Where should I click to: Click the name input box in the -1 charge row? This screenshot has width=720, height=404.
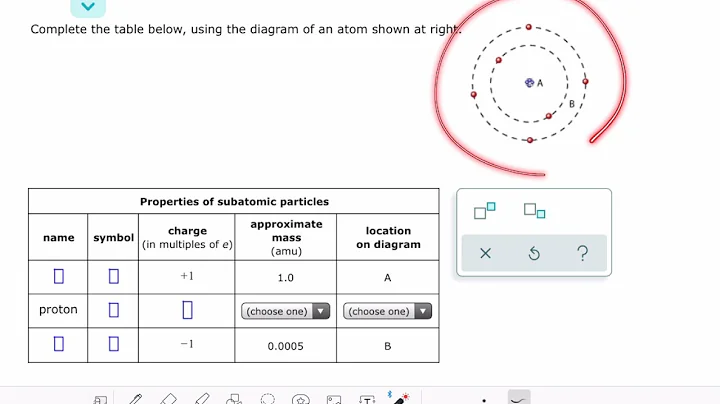pyautogui.click(x=59, y=344)
